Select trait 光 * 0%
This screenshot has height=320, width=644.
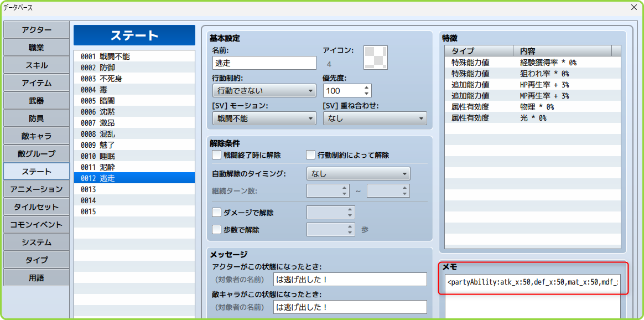[533, 118]
